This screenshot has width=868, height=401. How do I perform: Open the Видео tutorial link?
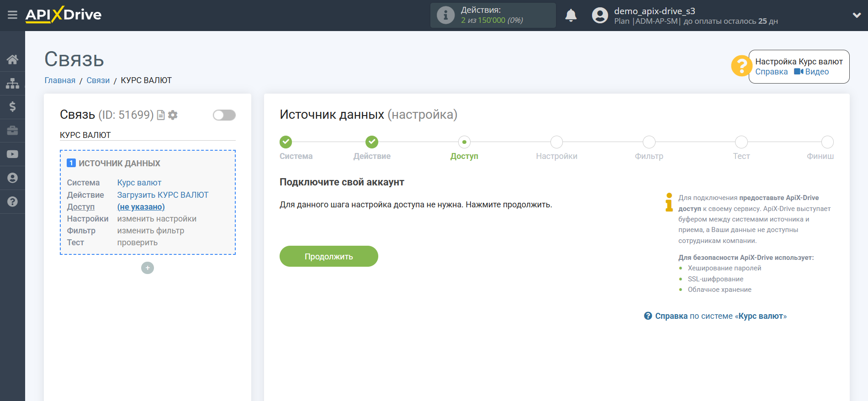811,72
